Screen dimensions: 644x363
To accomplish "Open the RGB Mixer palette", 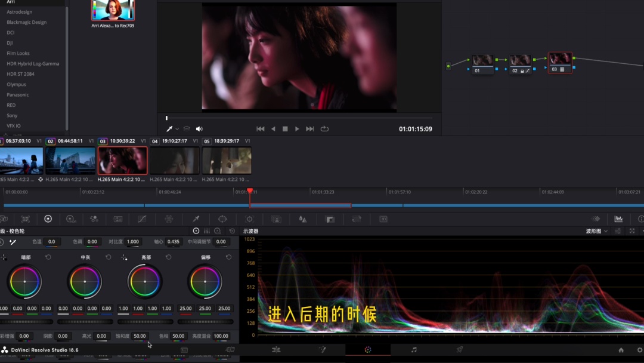I will 94,219.
